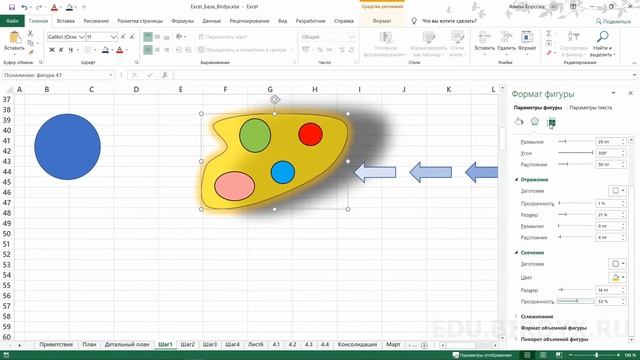
Task: Switch to sheet tab Шаг2
Action: coord(187,344)
